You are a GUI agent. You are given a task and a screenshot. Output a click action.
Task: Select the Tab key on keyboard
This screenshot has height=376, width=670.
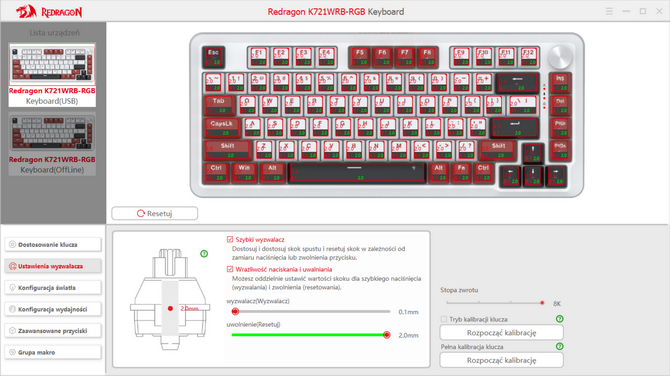[219, 105]
